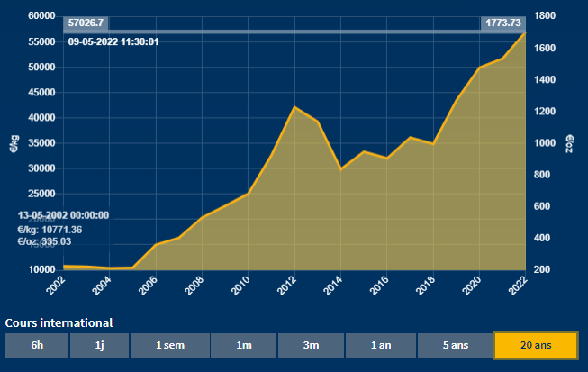Click the 13-05-2002 tooltip date text

pyautogui.click(x=63, y=215)
